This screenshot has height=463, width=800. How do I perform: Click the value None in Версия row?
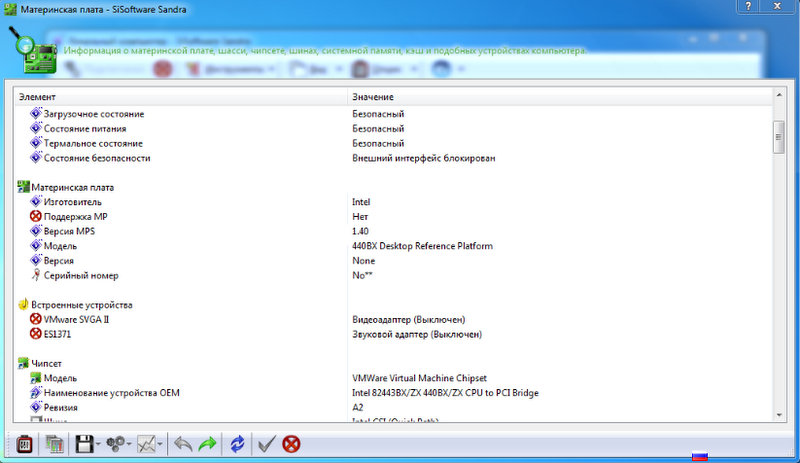click(x=363, y=261)
